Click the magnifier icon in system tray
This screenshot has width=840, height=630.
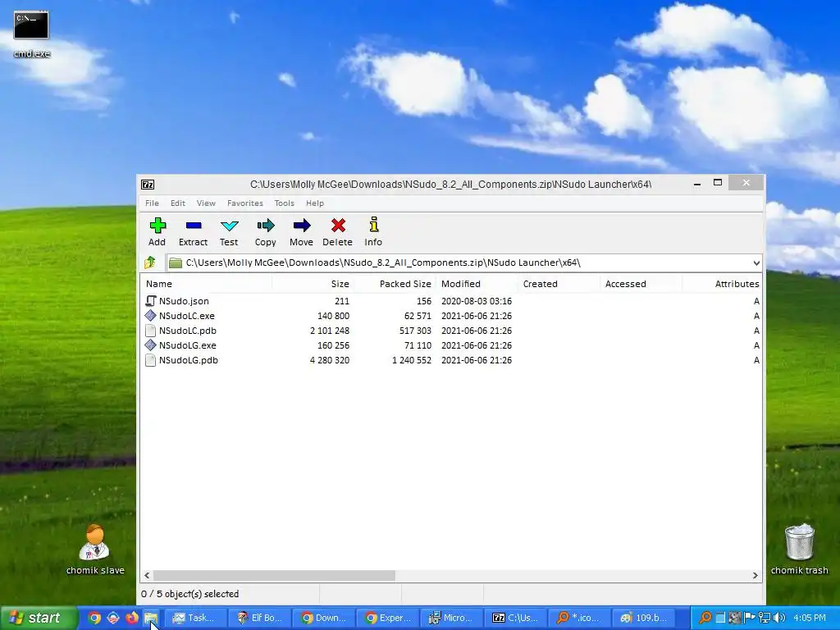click(705, 618)
